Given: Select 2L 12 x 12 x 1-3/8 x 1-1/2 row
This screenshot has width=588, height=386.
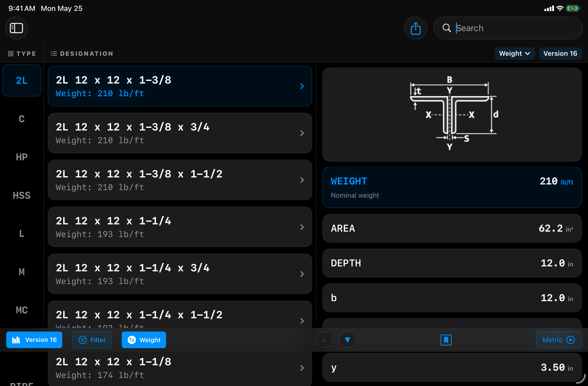Looking at the screenshot, I should coord(180,180).
